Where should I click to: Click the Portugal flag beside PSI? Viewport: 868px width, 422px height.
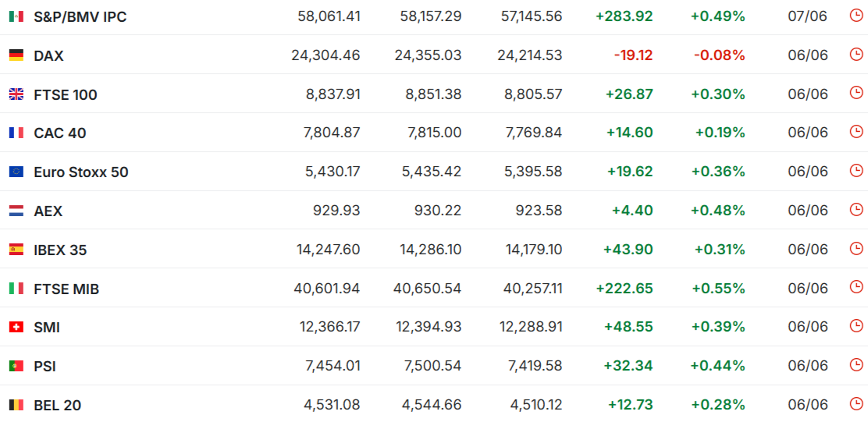(x=16, y=366)
